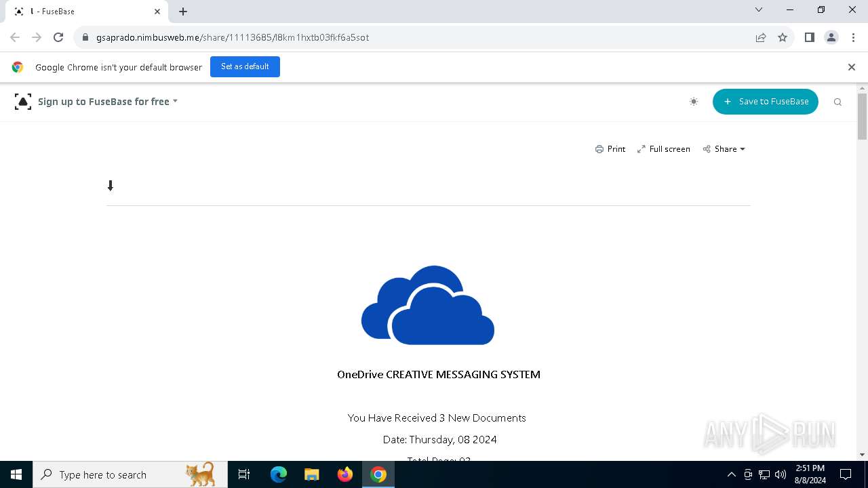Click the page vertical scrollbar thumb

tap(862, 117)
